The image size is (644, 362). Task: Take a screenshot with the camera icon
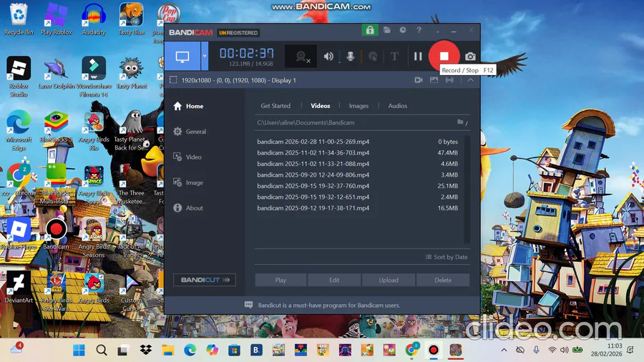pos(470,57)
